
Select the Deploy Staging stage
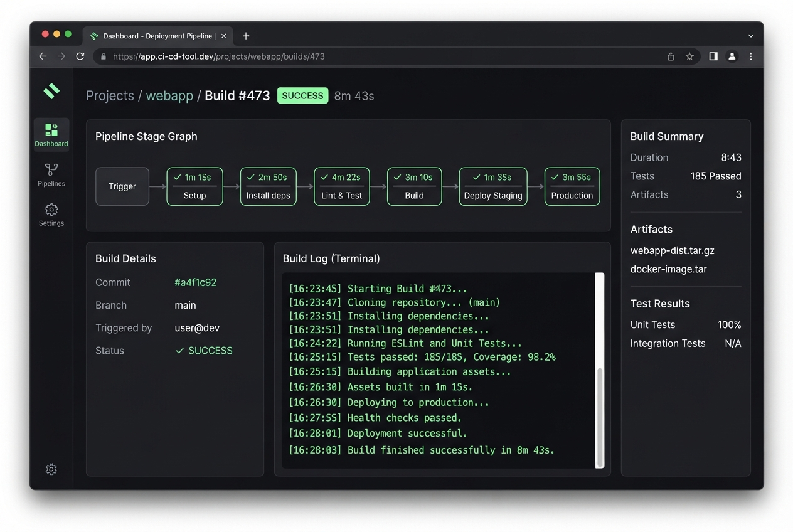[493, 186]
